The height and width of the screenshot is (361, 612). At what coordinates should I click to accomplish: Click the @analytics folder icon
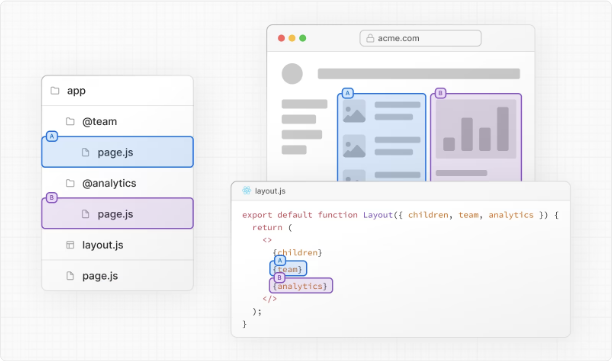tap(70, 183)
